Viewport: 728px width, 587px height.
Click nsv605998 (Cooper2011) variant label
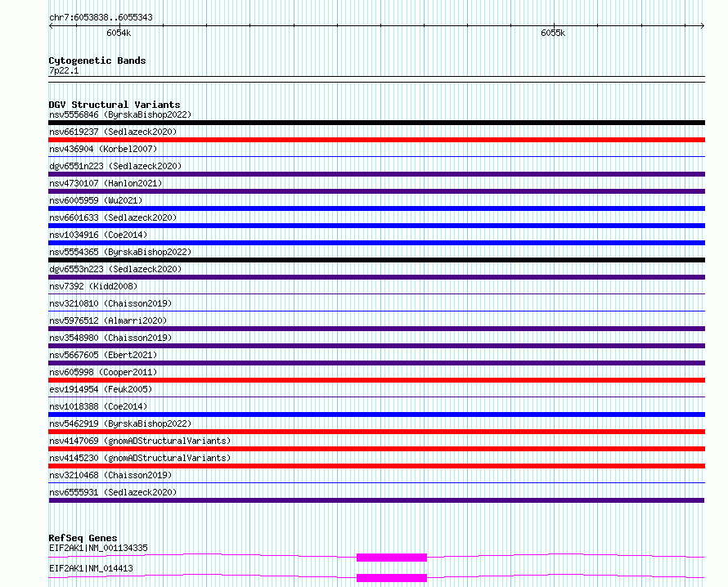103,372
